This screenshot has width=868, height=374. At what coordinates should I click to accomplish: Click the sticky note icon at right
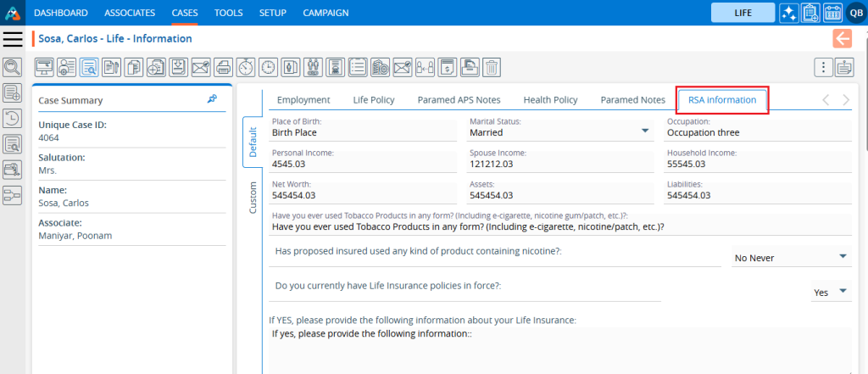[844, 68]
